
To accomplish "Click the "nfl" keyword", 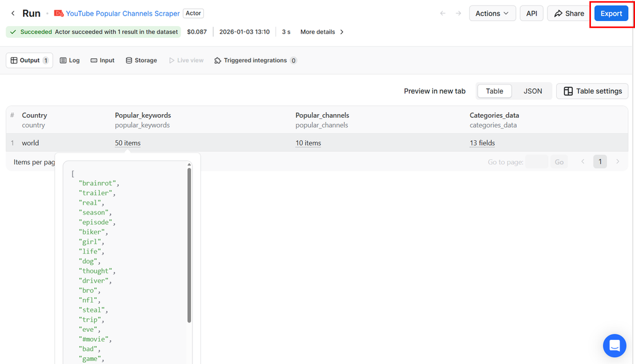I will click(88, 300).
